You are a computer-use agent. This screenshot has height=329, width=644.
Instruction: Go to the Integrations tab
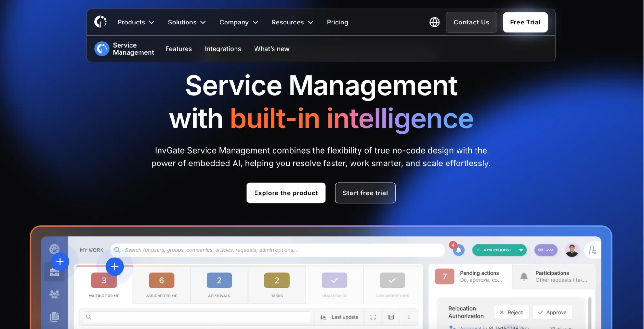(x=223, y=49)
